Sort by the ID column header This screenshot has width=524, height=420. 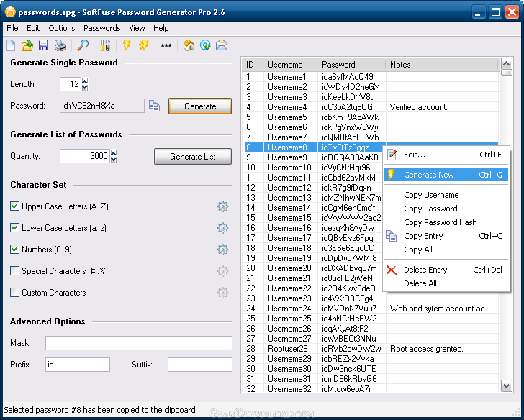[x=253, y=65]
